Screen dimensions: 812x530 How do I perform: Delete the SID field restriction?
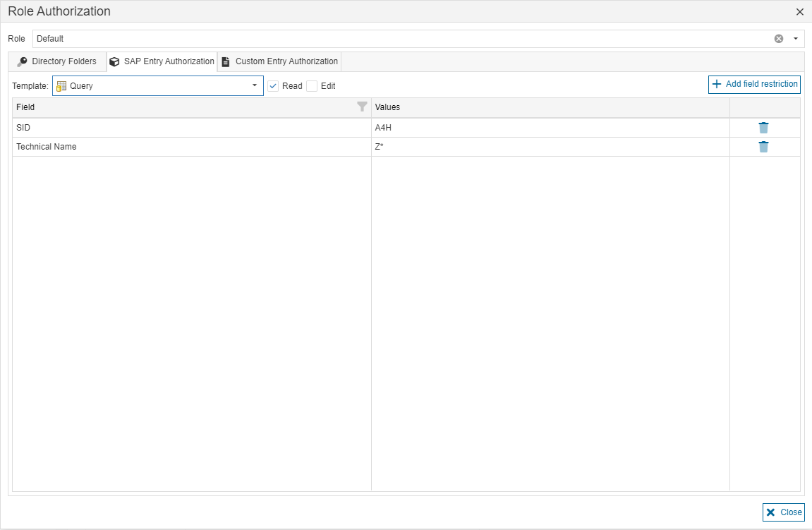pyautogui.click(x=763, y=128)
